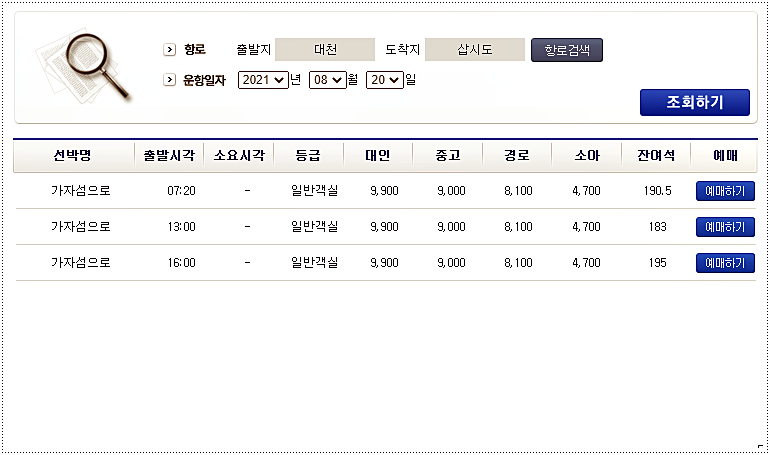Click the 도착지 label
Screen dimensions: 770x455
click(403, 50)
